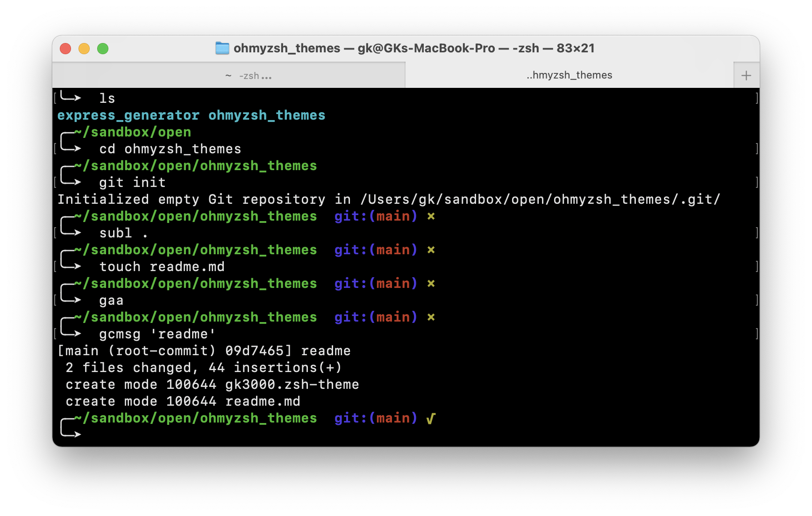Open a new terminal tab with plus button
Image resolution: width=812 pixels, height=516 pixels.
click(746, 75)
